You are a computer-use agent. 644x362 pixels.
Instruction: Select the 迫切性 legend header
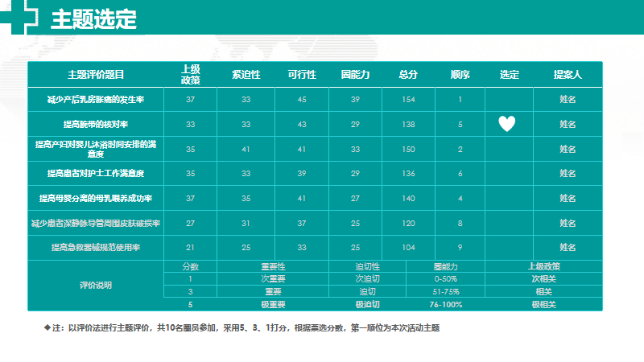pyautogui.click(x=368, y=267)
